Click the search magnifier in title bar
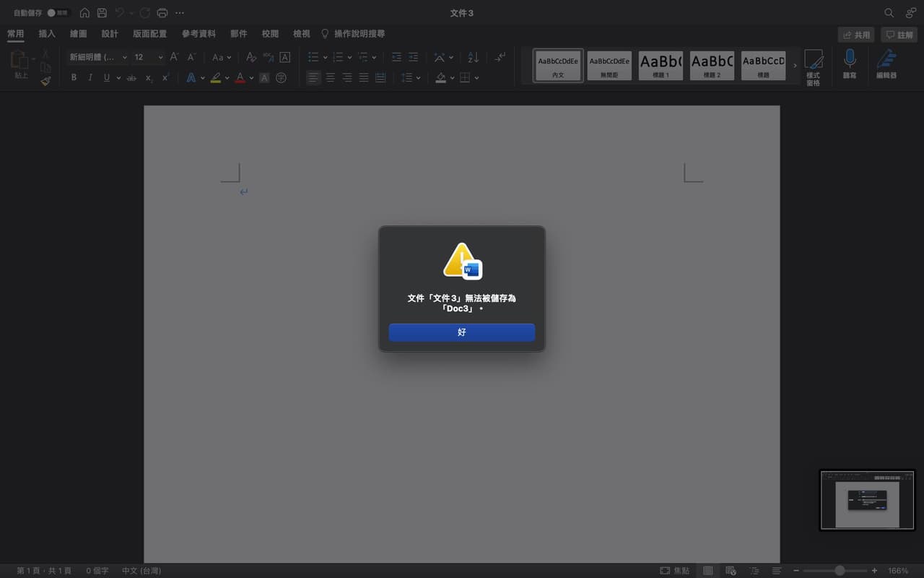The width and height of the screenshot is (924, 578). click(x=889, y=13)
